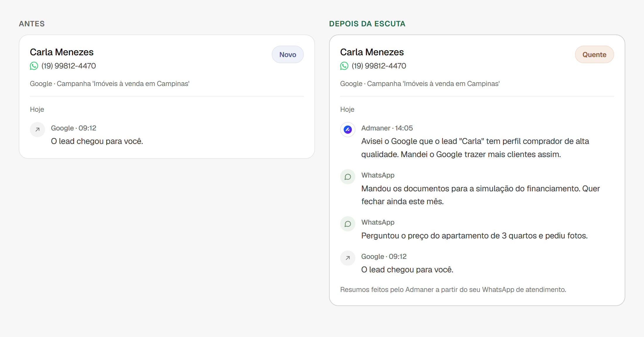Click the WhatsApp icon in the ANTES card
644x337 pixels.
34,66
